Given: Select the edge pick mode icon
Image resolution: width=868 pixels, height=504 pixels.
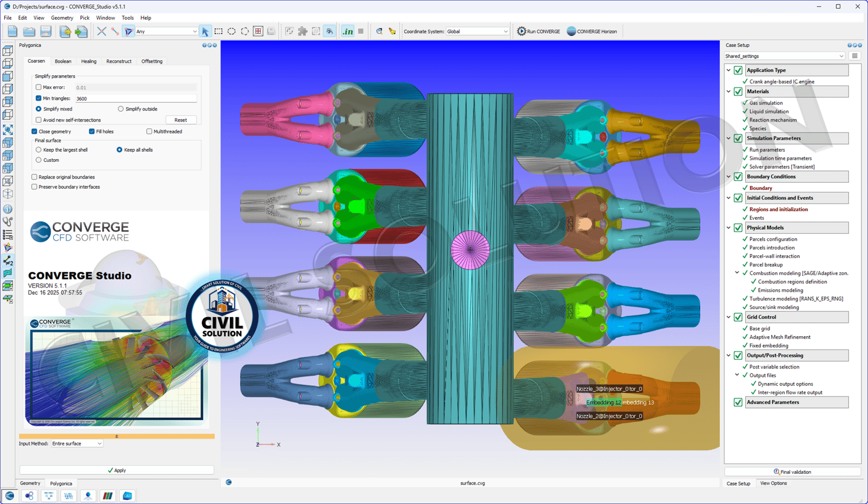Looking at the screenshot, I should click(x=115, y=31).
